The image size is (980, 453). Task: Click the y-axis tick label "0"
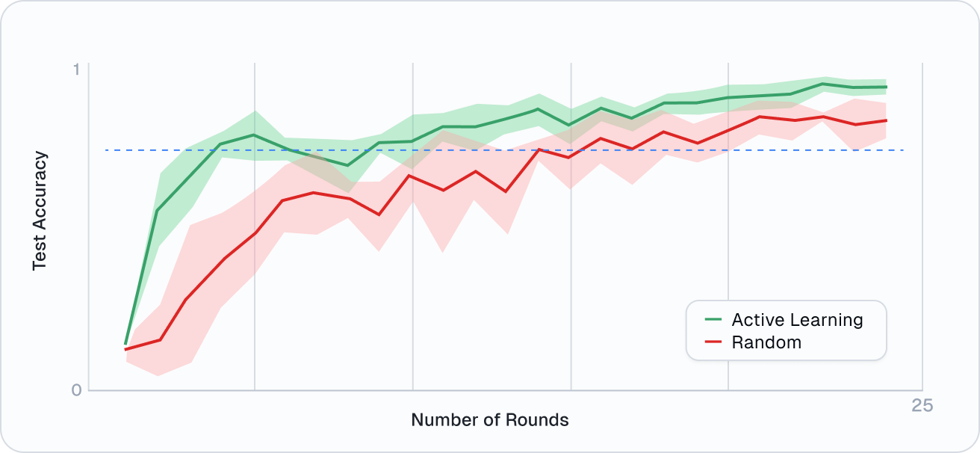pos(74,391)
